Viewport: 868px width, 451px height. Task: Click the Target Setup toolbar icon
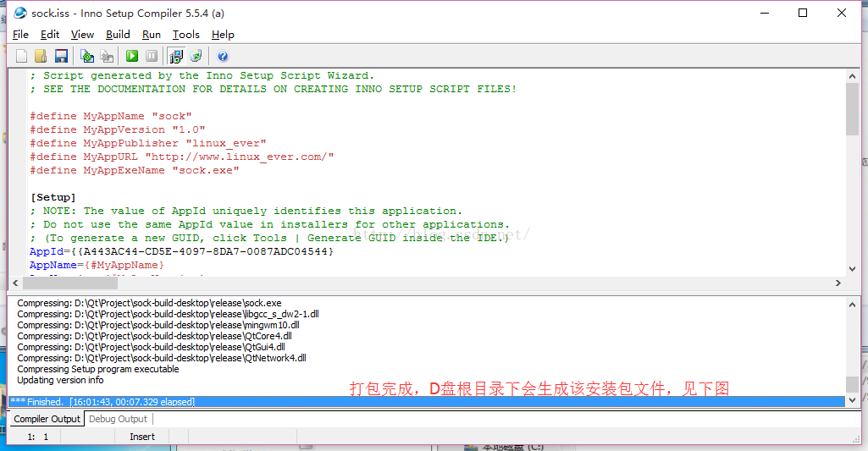[x=176, y=56]
